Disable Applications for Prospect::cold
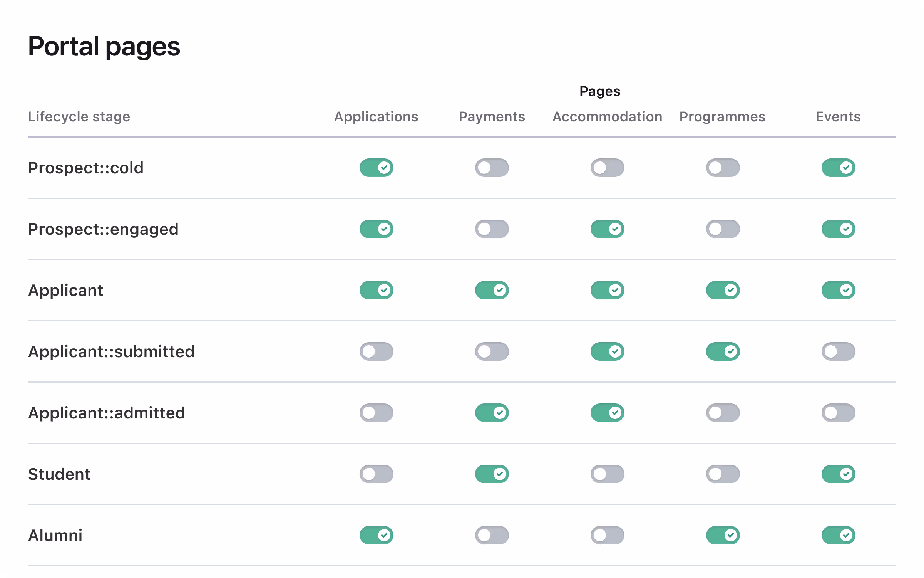 click(376, 168)
